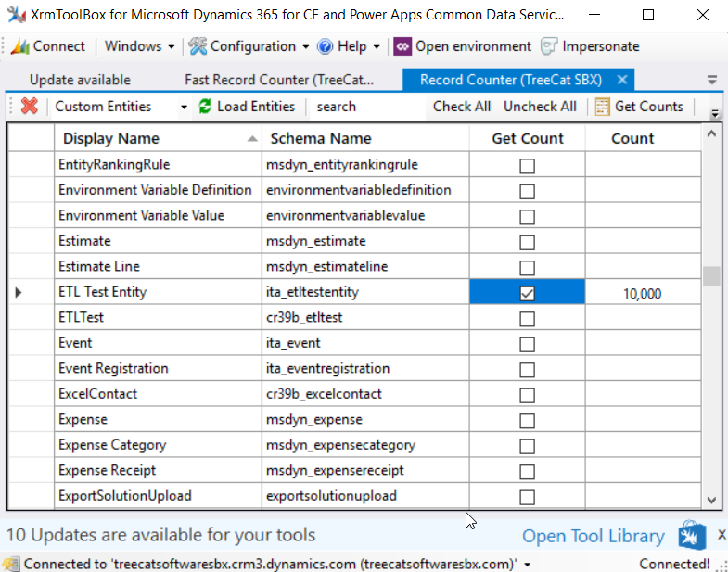Open the Configuration tools icon menu
This screenshot has width=728, height=572.
[198, 46]
